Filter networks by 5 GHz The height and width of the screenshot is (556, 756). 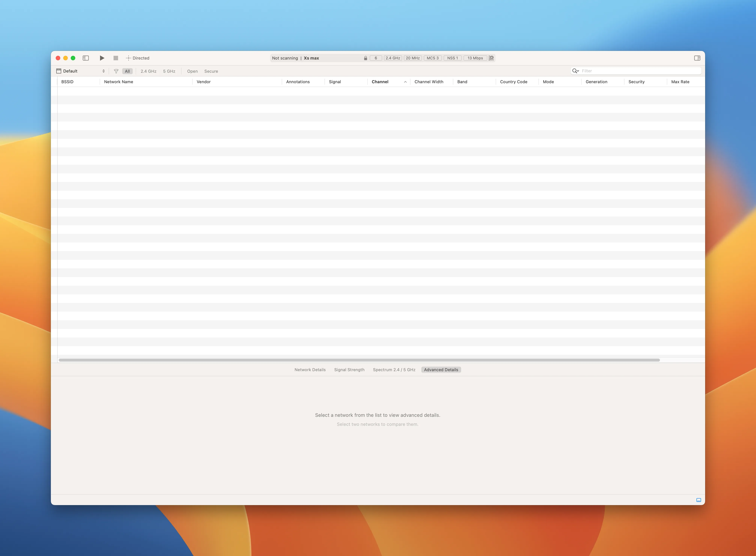pyautogui.click(x=169, y=71)
